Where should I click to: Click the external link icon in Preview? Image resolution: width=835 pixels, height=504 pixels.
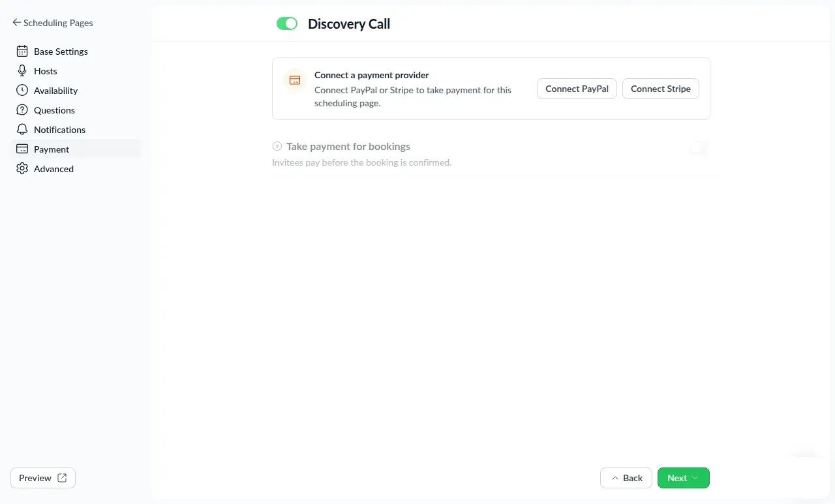pyautogui.click(x=62, y=478)
